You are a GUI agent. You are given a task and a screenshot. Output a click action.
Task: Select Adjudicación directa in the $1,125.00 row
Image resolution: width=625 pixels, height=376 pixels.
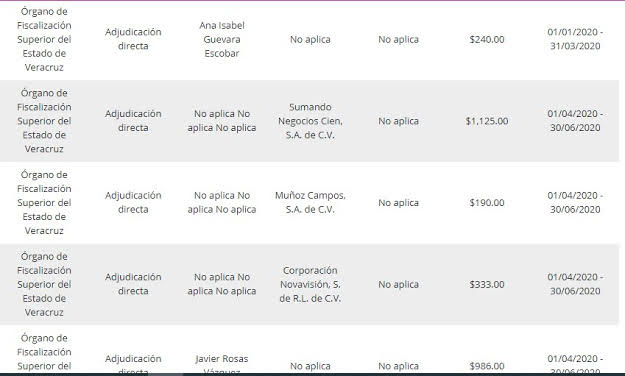pos(133,120)
